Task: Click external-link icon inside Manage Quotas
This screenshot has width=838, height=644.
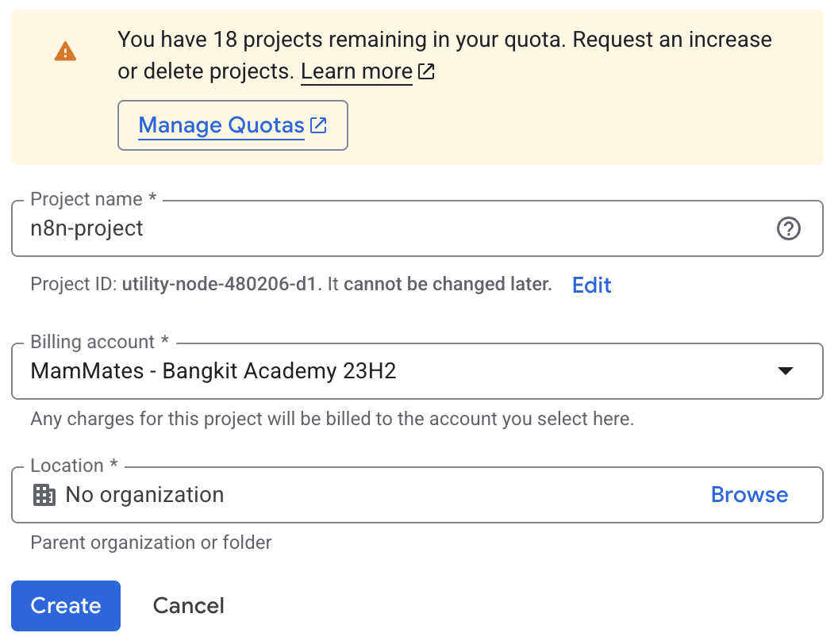Action: pos(318,125)
